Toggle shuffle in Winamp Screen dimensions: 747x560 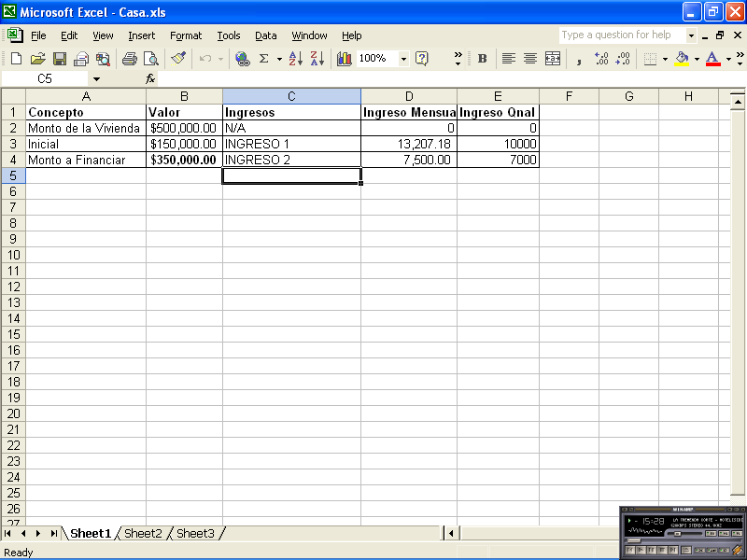[699, 551]
